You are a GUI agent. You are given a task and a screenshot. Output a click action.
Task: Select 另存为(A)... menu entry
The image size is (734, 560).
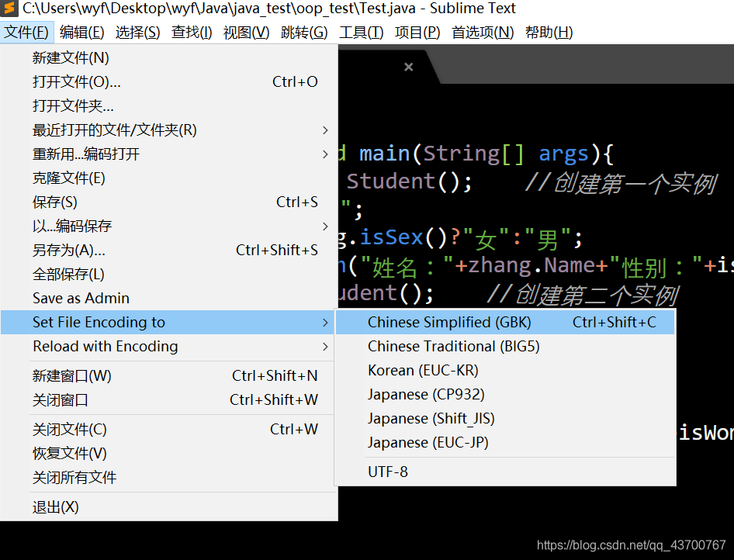[168, 251]
